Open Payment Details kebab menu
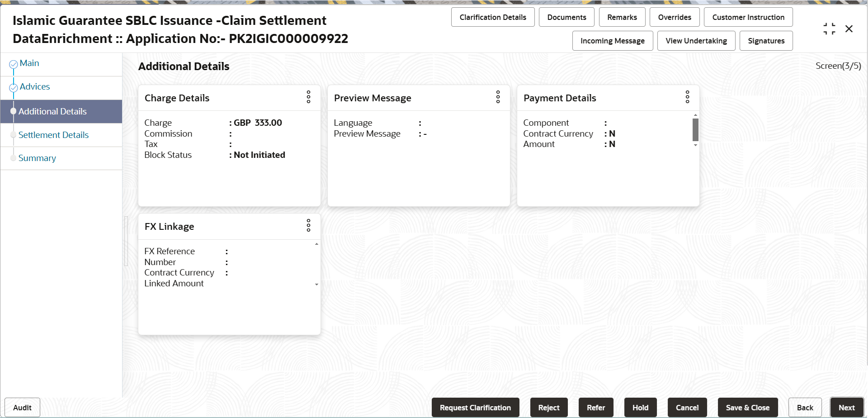The width and height of the screenshot is (868, 418). tap(687, 97)
